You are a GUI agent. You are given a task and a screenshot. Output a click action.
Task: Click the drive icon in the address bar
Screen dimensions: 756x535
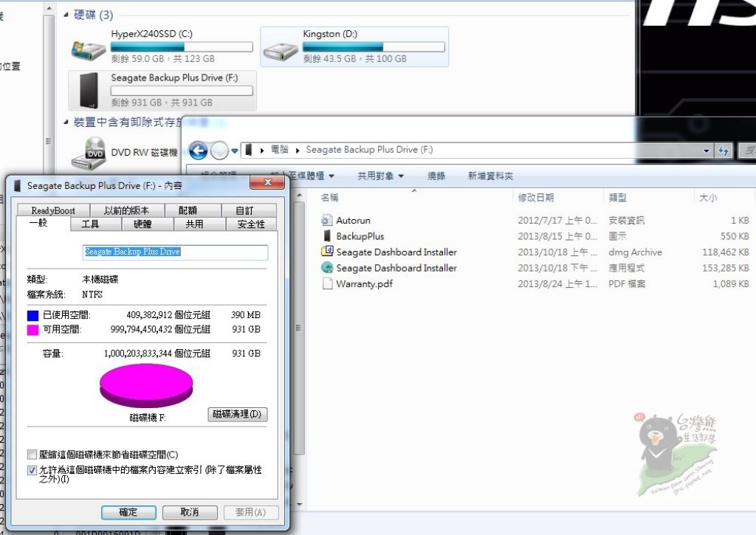click(x=248, y=150)
